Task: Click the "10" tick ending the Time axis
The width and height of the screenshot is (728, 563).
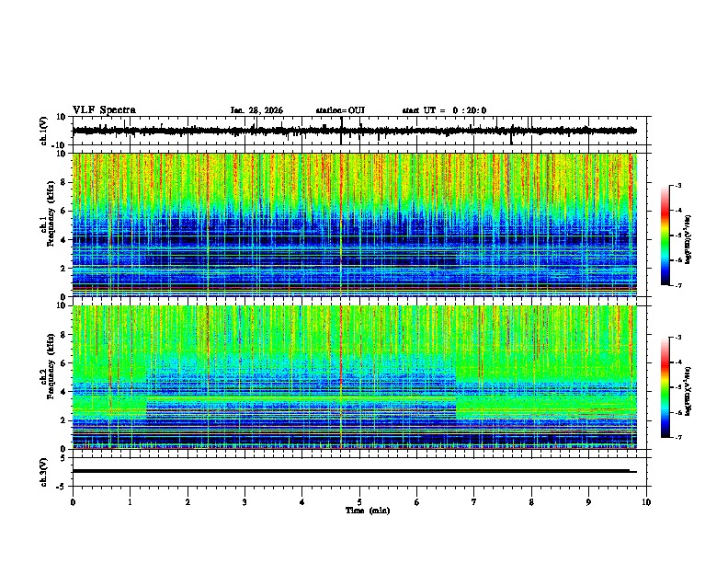Action: click(646, 502)
